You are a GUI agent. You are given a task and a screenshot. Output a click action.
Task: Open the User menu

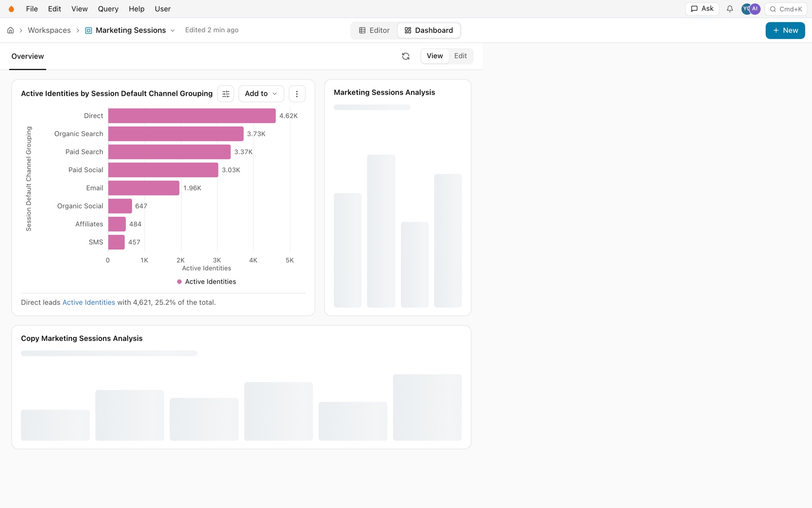162,9
